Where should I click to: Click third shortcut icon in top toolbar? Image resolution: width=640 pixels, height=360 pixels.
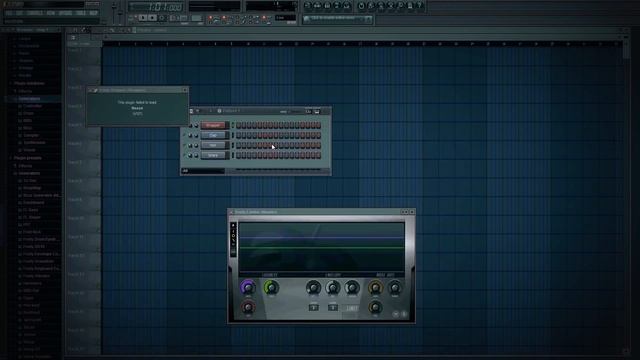327,6
